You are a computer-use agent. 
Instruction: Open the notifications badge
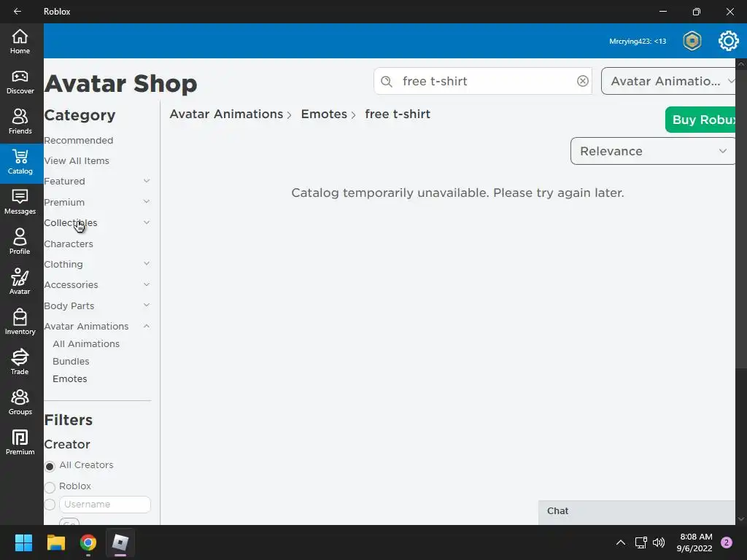[x=727, y=542]
